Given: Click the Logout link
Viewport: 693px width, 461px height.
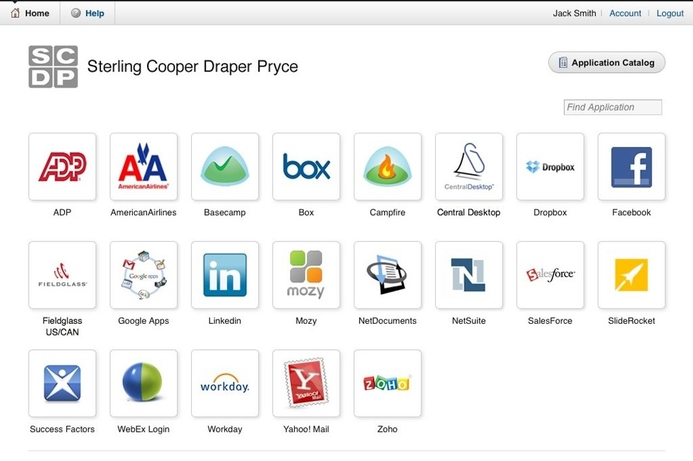Looking at the screenshot, I should click(x=670, y=13).
